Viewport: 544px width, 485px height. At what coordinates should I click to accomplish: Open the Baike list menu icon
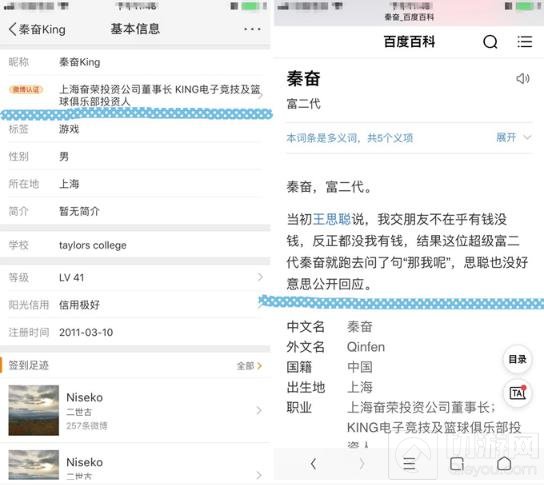525,42
